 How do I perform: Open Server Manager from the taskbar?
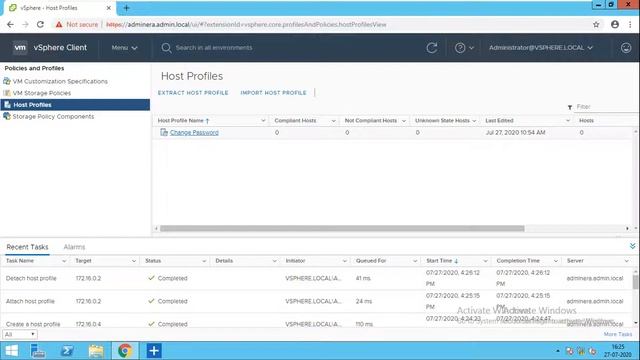click(x=38, y=351)
